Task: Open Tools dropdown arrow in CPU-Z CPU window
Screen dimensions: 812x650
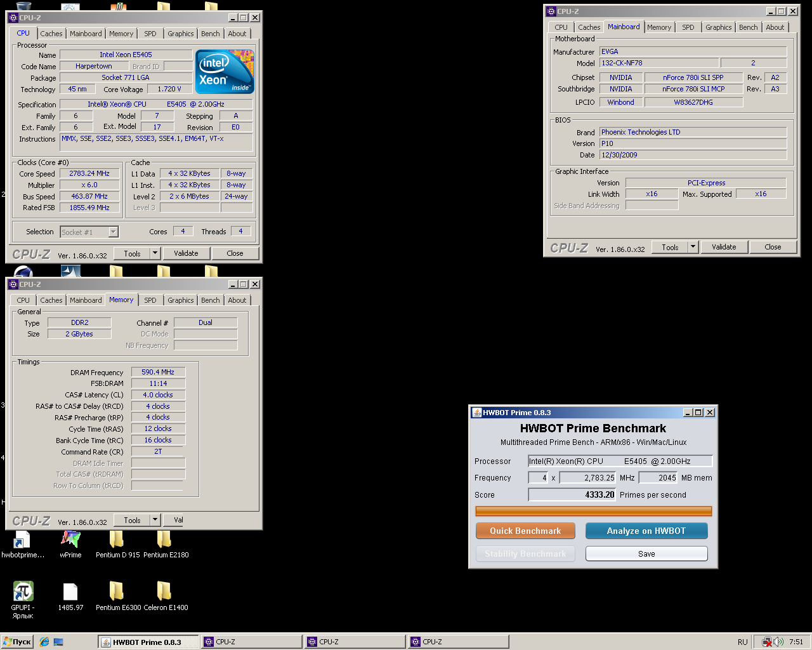Action: [x=155, y=253]
